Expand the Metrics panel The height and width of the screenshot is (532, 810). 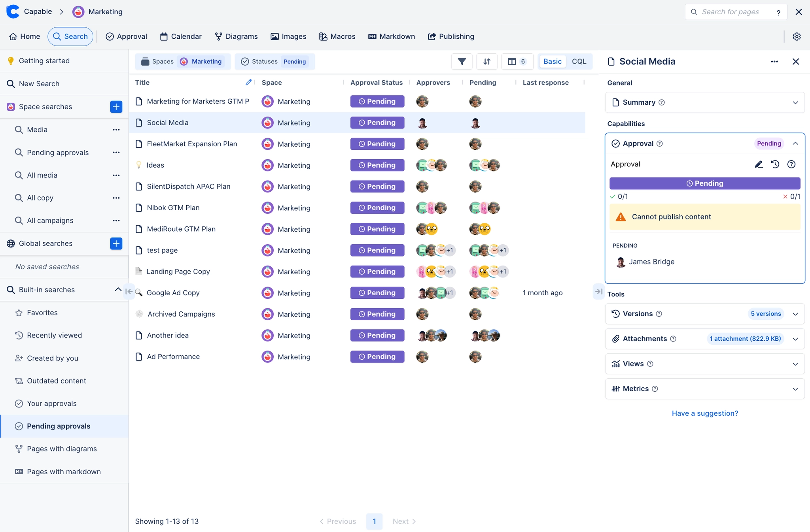pyautogui.click(x=795, y=389)
